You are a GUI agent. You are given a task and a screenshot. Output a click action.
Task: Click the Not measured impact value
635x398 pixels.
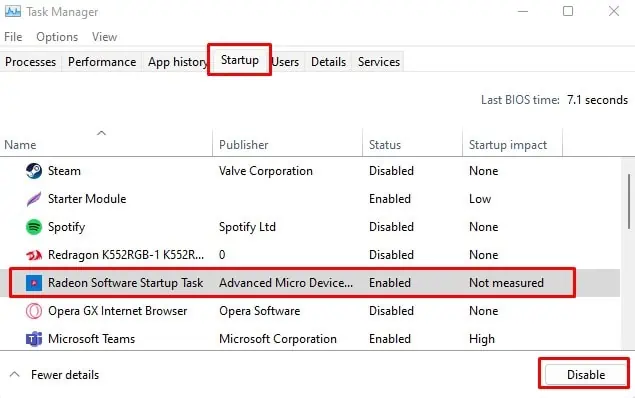pyautogui.click(x=506, y=283)
